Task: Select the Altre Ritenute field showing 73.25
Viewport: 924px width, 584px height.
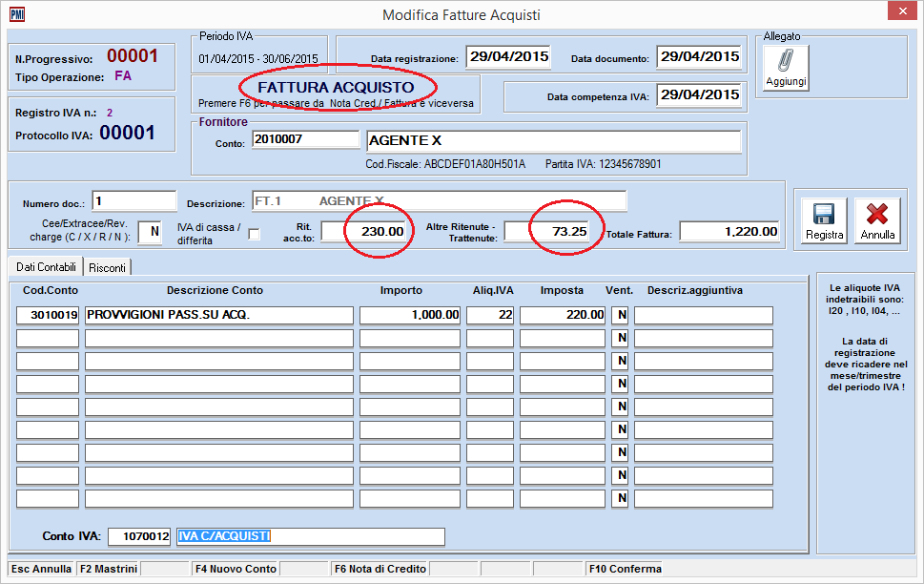Action: tap(547, 231)
